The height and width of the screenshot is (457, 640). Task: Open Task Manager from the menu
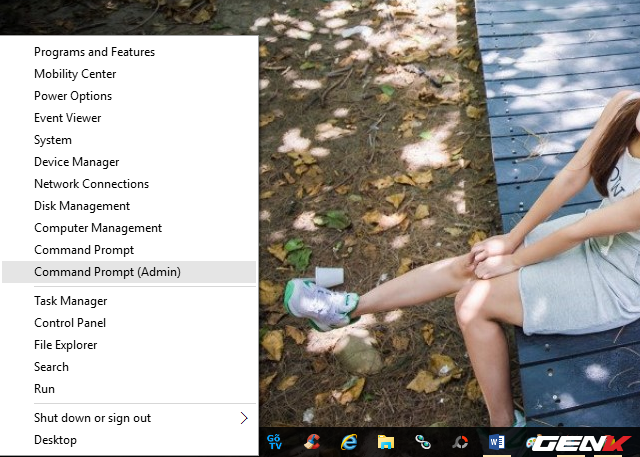129,301
